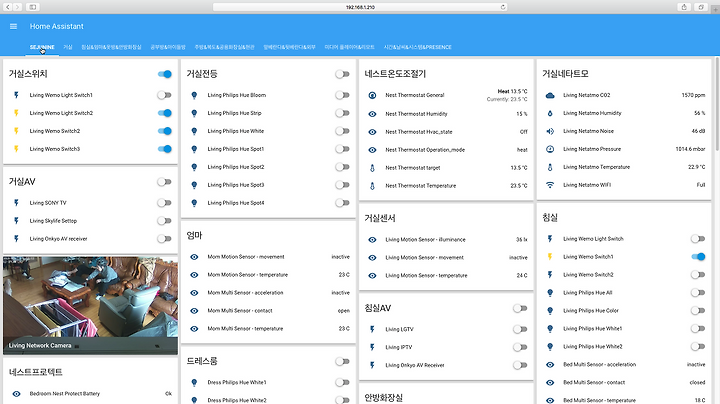The image size is (720, 404).
Task: Open the 공부방&아이들방 tab
Action: tap(168, 47)
